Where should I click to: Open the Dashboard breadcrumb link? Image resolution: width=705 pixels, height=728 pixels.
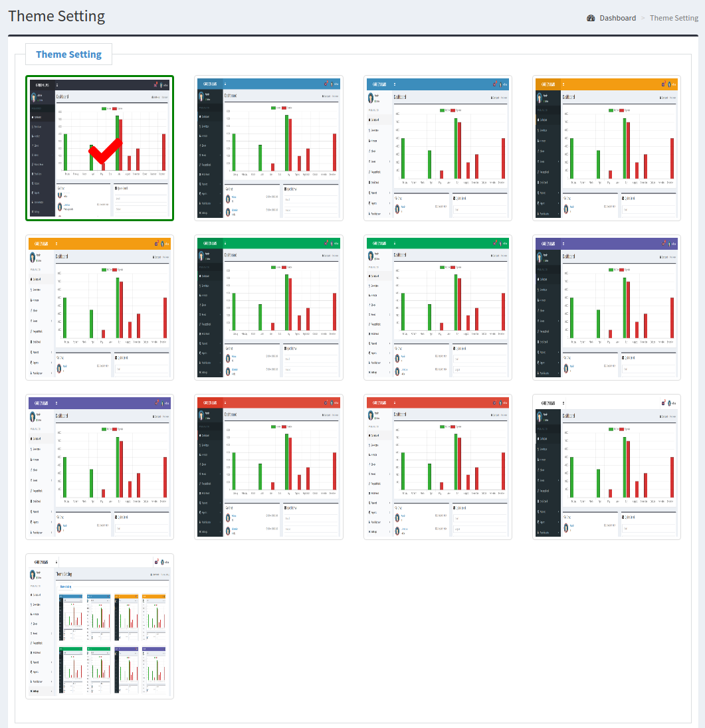[x=617, y=18]
